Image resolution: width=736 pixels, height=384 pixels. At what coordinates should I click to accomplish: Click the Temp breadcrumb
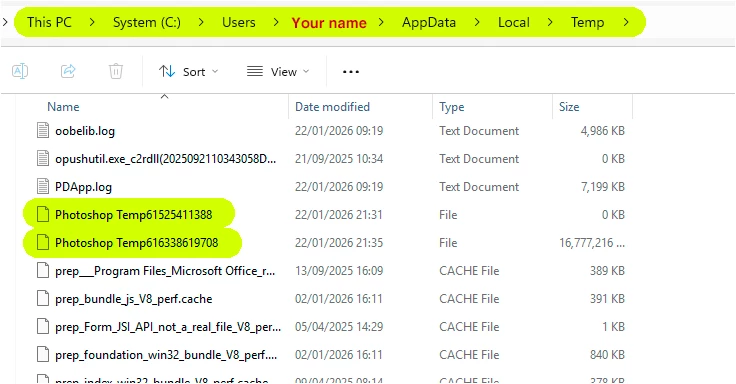tap(587, 22)
